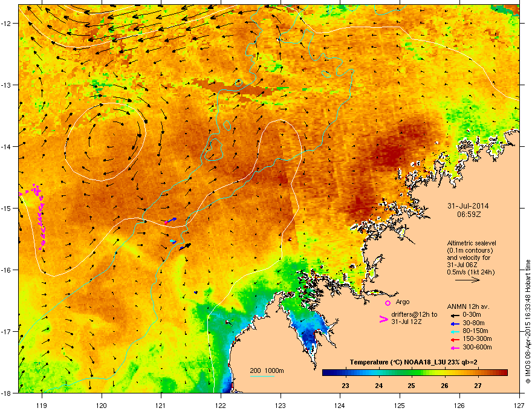532x411 pixels.
Task: Click the longitude axis label 119
Action: 42,405
